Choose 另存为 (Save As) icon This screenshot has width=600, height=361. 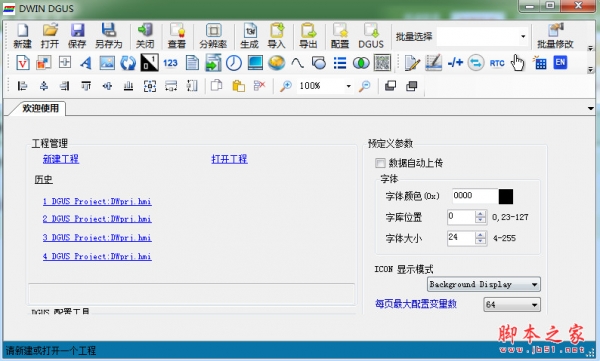coord(108,36)
